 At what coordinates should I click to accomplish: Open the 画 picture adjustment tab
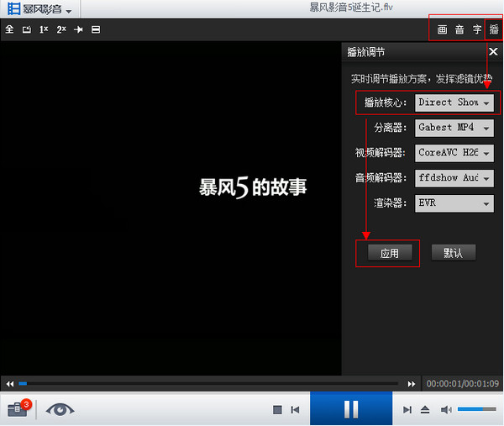[x=443, y=29]
